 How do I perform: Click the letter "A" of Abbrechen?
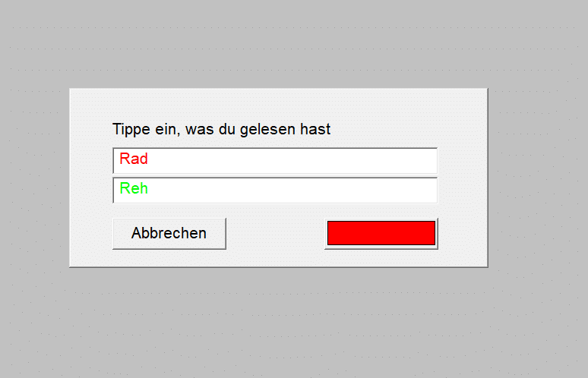137,233
